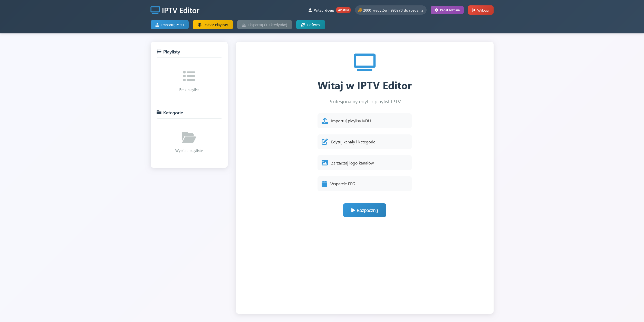Open the Eksportuj (10 kredytów) option
The image size is (644, 322).
[264, 25]
